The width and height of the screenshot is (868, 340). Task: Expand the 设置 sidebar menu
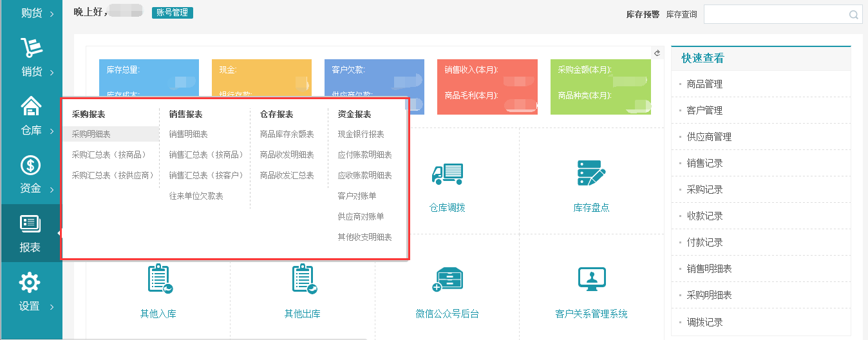pyautogui.click(x=31, y=292)
